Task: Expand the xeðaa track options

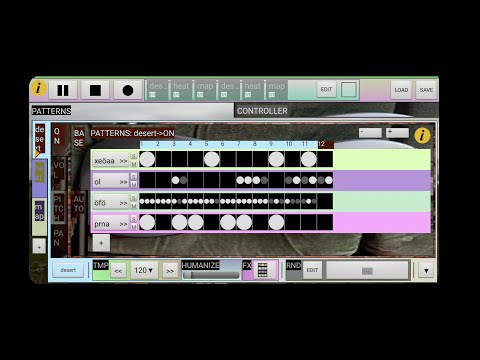Action: (x=124, y=161)
